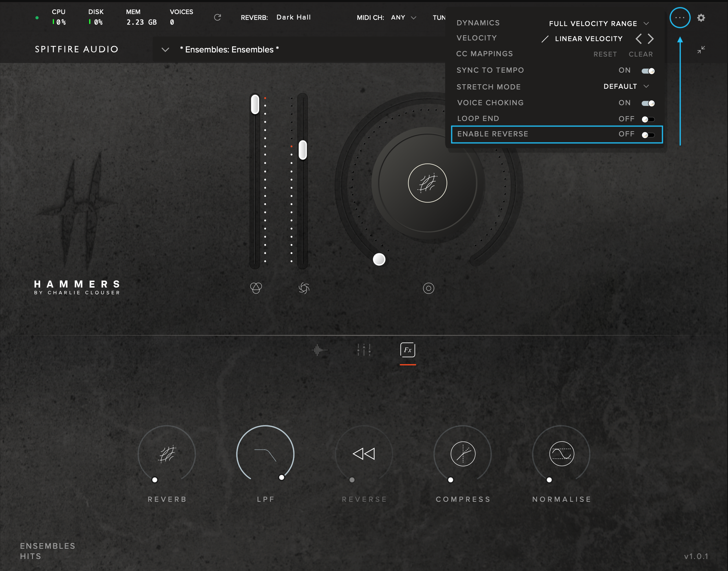Click the NORMALISE knob position dot
The width and height of the screenshot is (728, 571).
pos(549,480)
